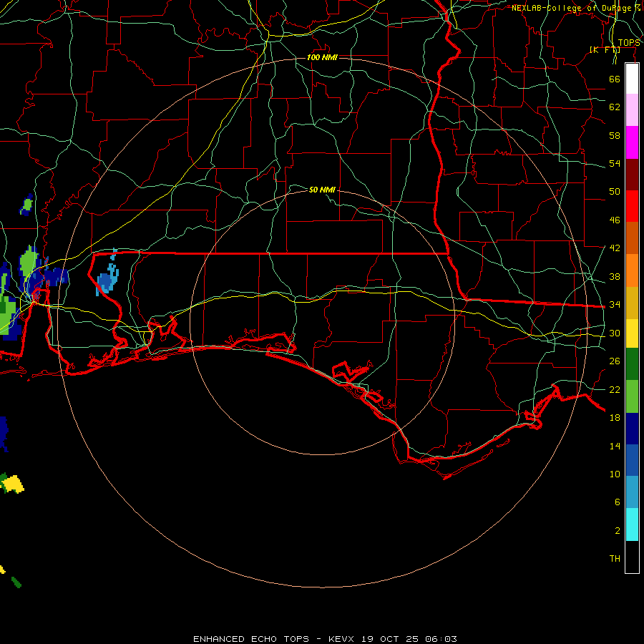Click the legend label "18"
Image resolution: width=644 pixels, height=644 pixels.
pyautogui.click(x=615, y=418)
